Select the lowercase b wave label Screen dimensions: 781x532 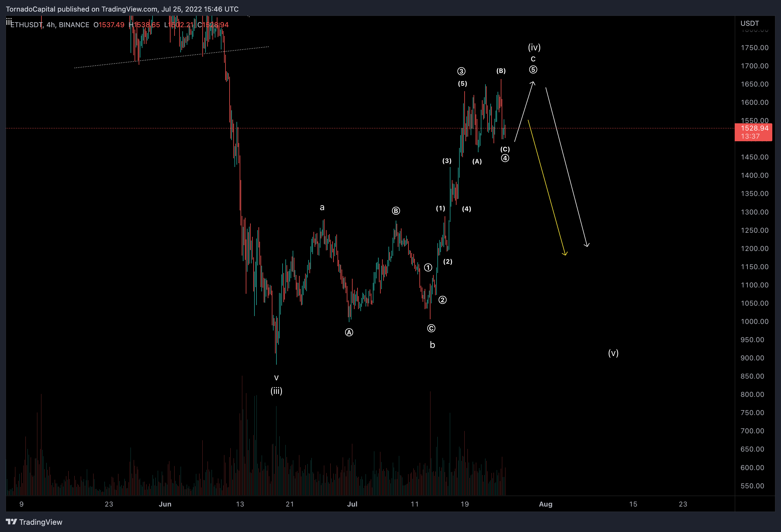(x=432, y=345)
